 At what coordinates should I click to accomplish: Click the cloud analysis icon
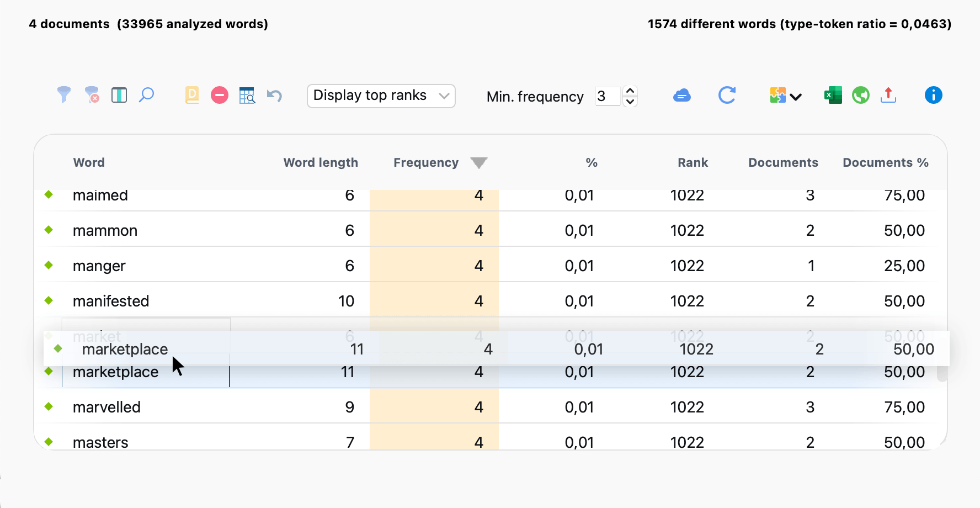[681, 95]
